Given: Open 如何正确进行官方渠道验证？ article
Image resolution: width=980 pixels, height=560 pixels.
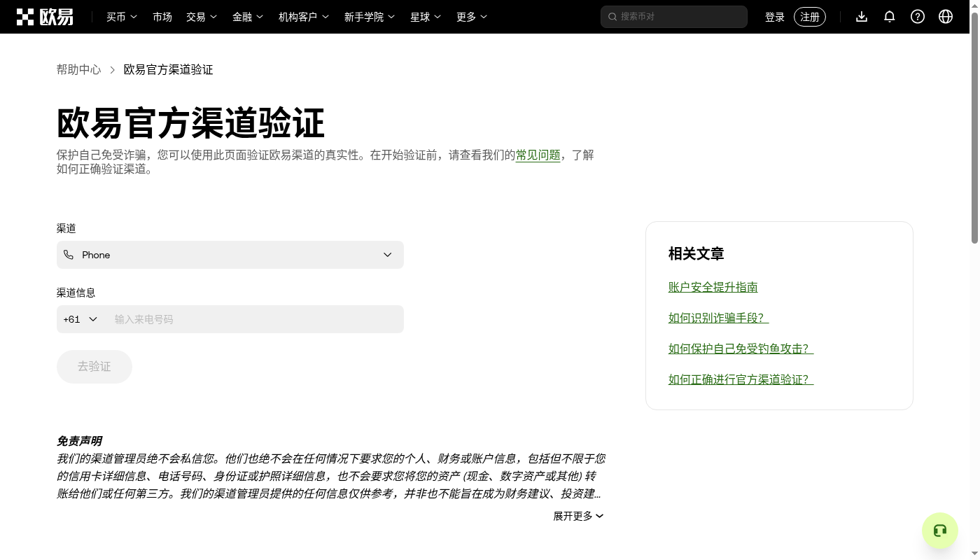Looking at the screenshot, I should tap(741, 379).
